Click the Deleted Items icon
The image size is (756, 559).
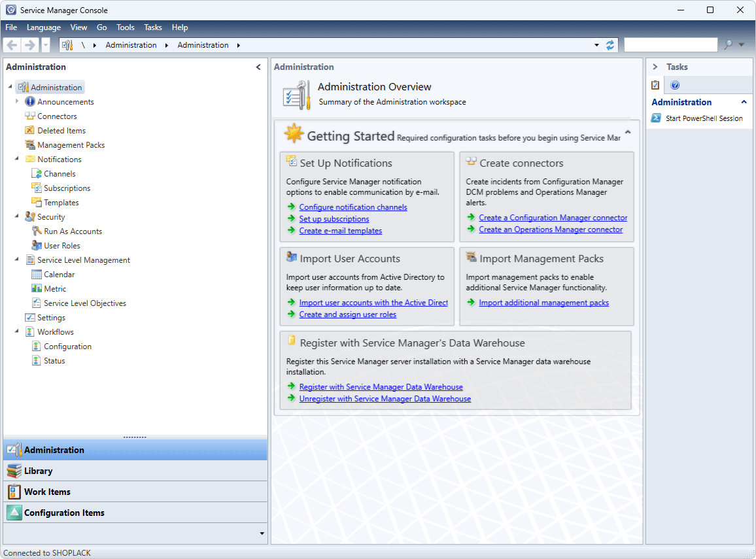(30, 131)
